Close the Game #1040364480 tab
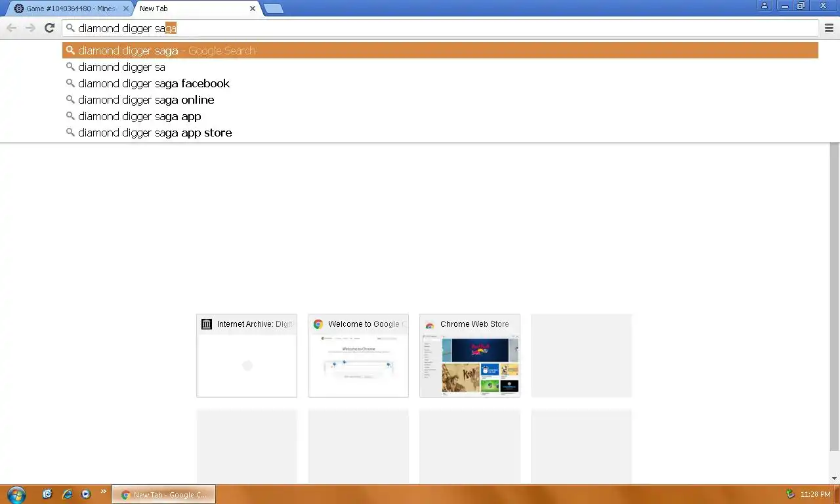 (126, 9)
